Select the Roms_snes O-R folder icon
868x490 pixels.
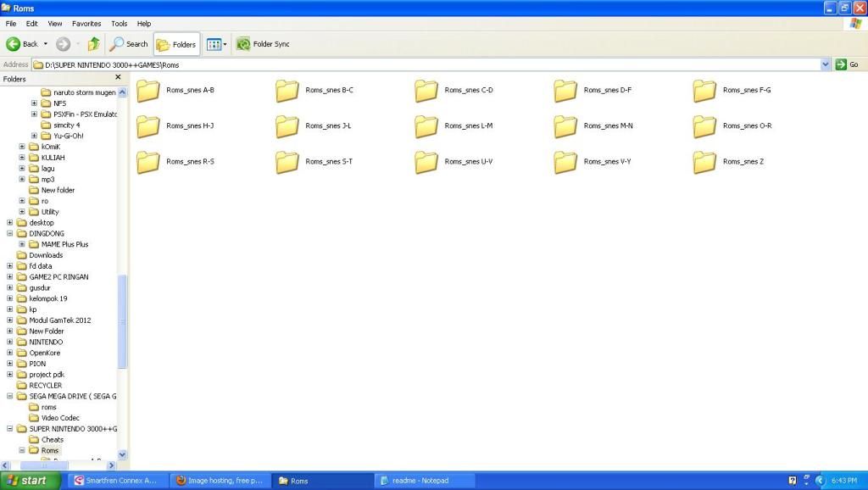click(x=704, y=127)
